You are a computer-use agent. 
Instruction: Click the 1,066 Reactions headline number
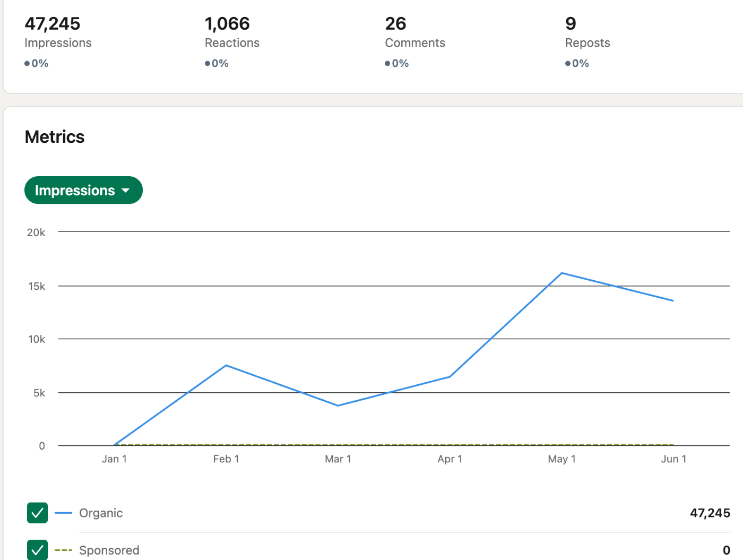coord(227,23)
